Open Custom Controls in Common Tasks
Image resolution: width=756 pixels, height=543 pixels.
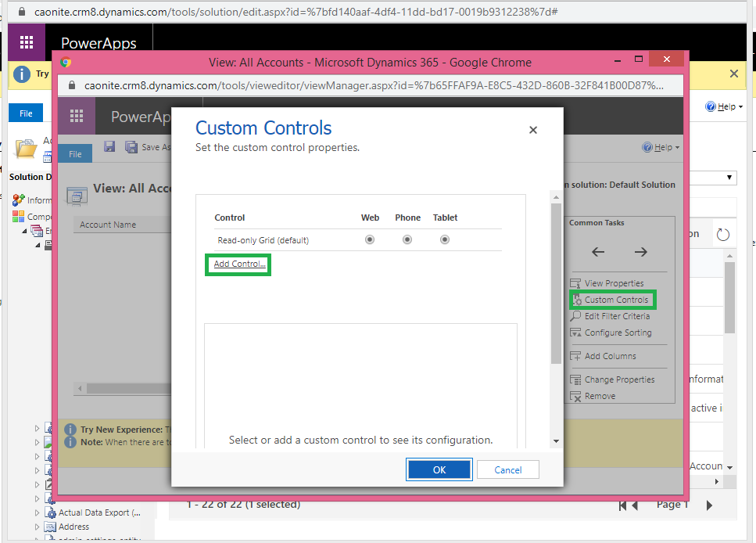[x=616, y=300]
